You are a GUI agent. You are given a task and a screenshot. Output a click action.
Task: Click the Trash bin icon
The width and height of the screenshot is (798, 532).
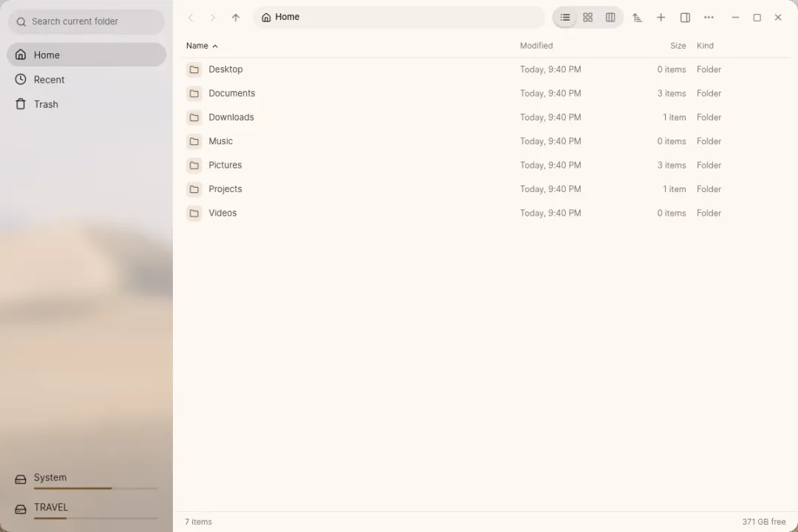point(21,104)
